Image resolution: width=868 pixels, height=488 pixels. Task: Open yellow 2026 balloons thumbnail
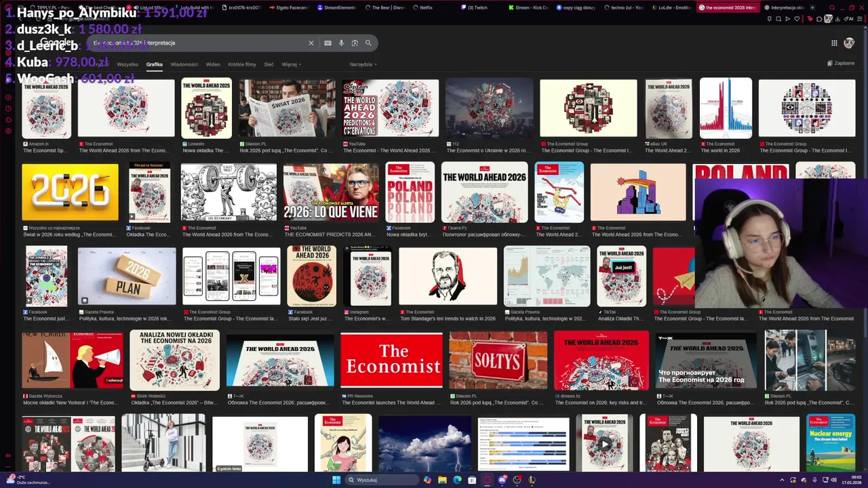70,192
